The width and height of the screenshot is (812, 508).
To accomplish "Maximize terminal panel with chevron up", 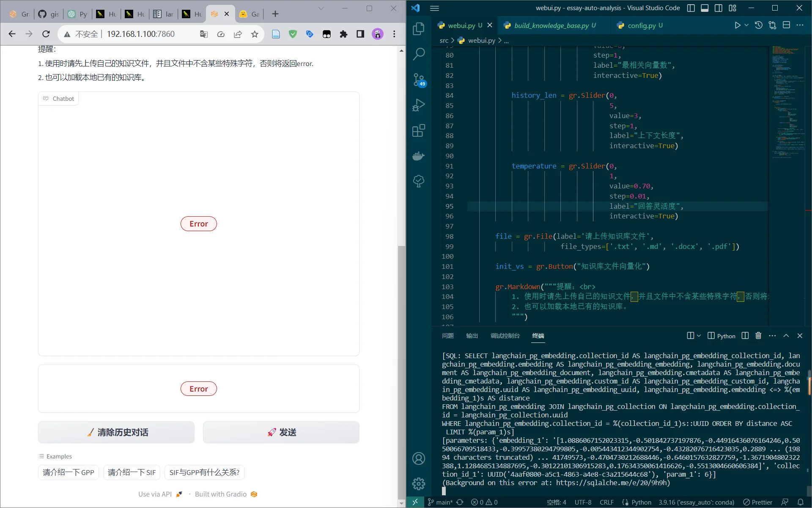I will [786, 336].
